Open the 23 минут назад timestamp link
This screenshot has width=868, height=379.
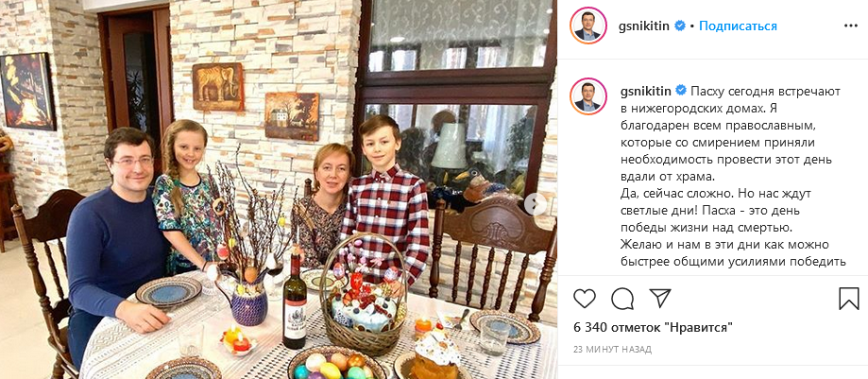pyautogui.click(x=612, y=350)
